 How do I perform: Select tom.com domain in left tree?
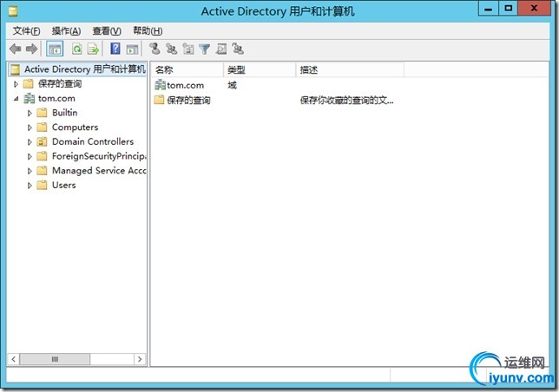[56, 98]
